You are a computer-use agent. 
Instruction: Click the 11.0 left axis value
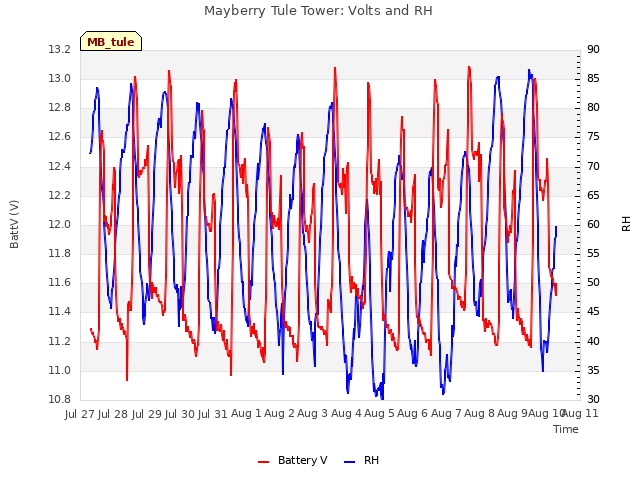tap(60, 371)
